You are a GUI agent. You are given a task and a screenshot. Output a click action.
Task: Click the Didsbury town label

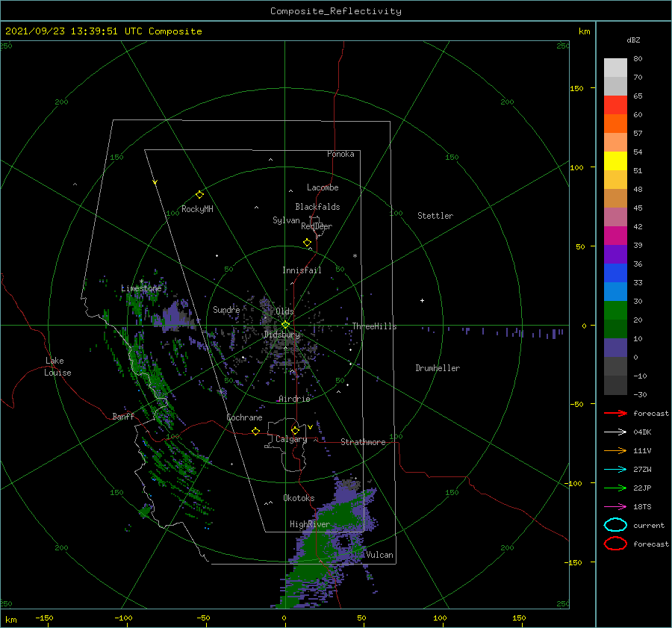click(282, 335)
